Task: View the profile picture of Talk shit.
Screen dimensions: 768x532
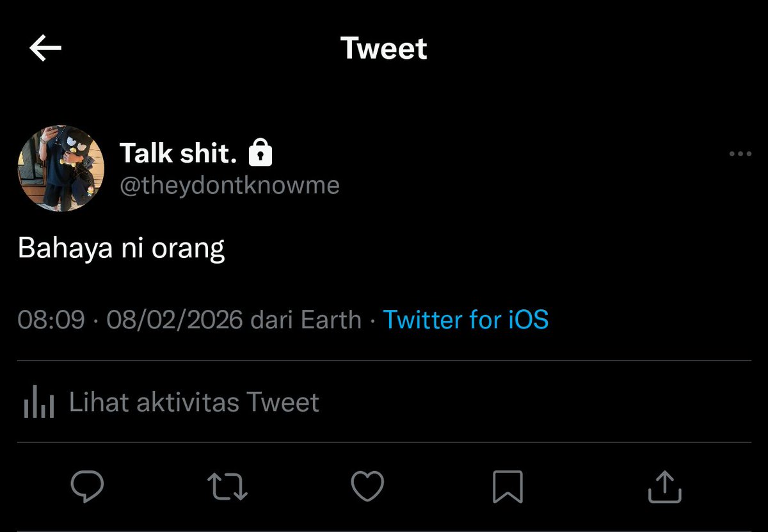Action: [61, 168]
